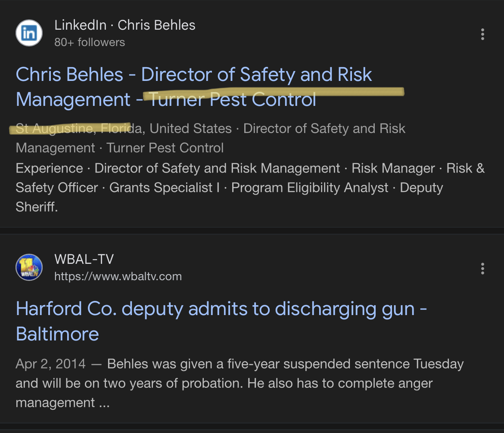Click the 80+ followers text
Image resolution: width=504 pixels, height=433 pixels.
[90, 42]
